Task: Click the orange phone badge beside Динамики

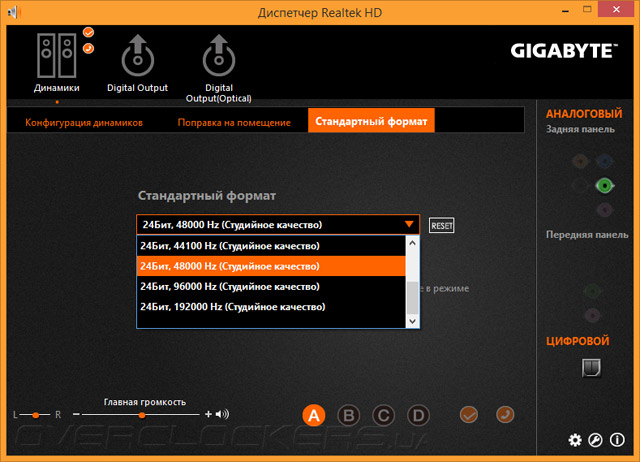Action: (x=88, y=49)
